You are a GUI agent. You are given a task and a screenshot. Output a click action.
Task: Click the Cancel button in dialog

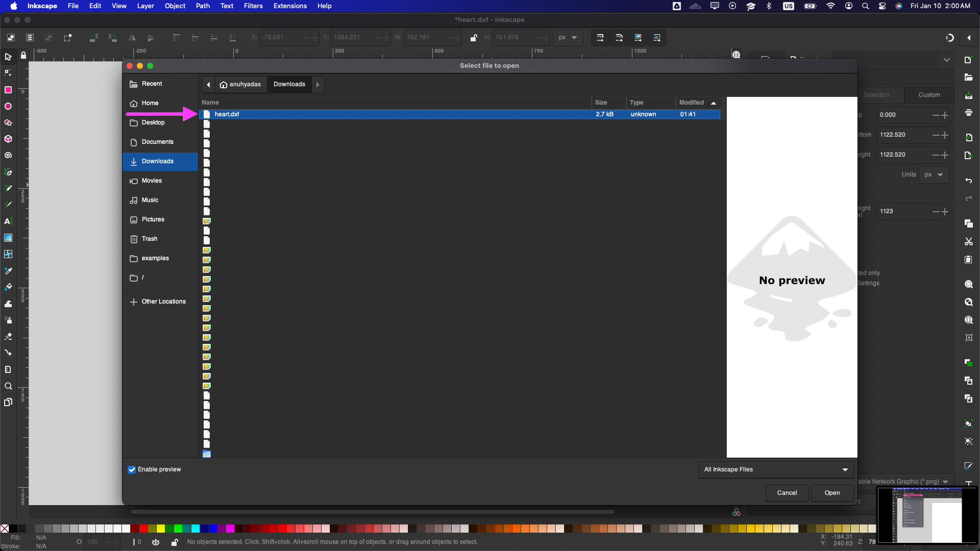pyautogui.click(x=787, y=493)
